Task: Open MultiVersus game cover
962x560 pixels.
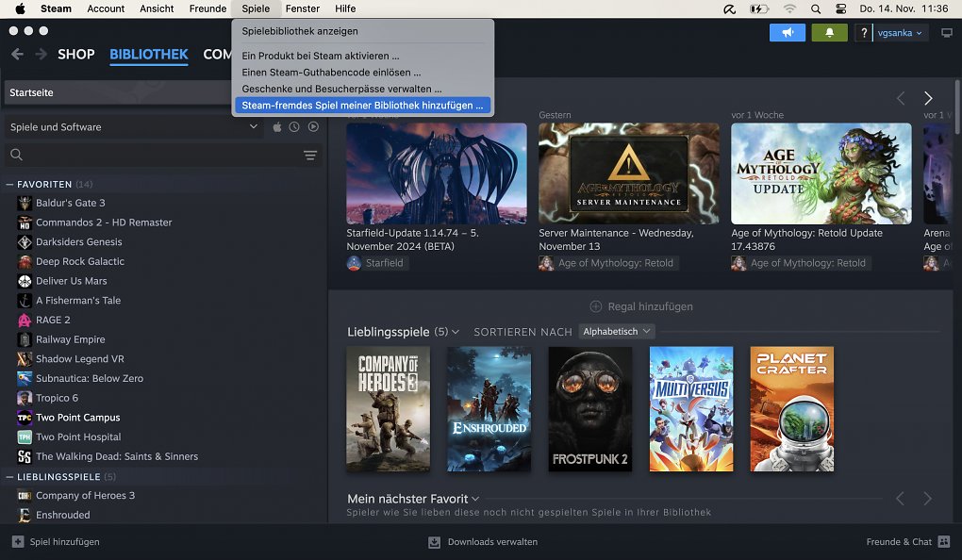Action: click(690, 409)
